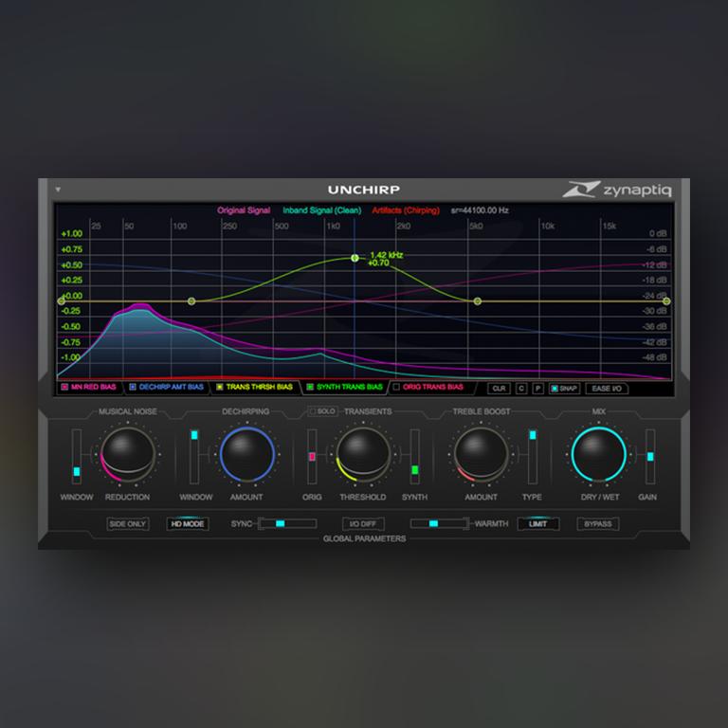This screenshot has height=728, width=728.
Task: Click the SYNTH transients slider handle
Action: (414, 470)
